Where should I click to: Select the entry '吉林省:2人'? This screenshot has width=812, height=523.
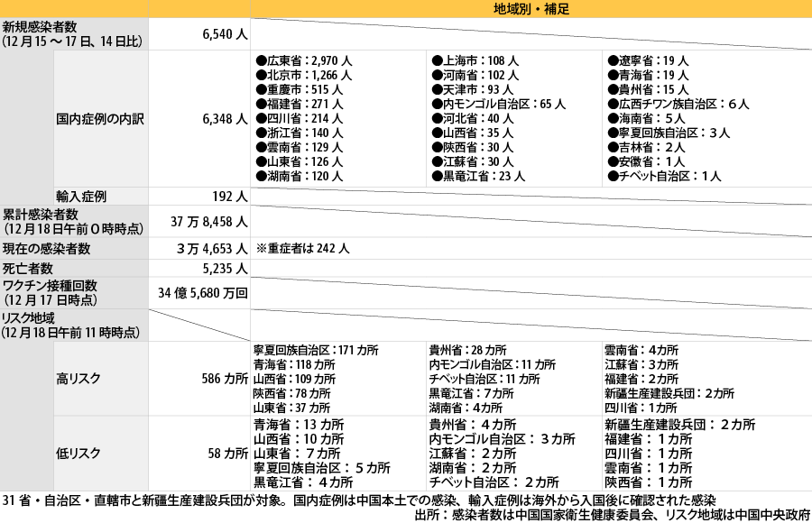point(646,148)
